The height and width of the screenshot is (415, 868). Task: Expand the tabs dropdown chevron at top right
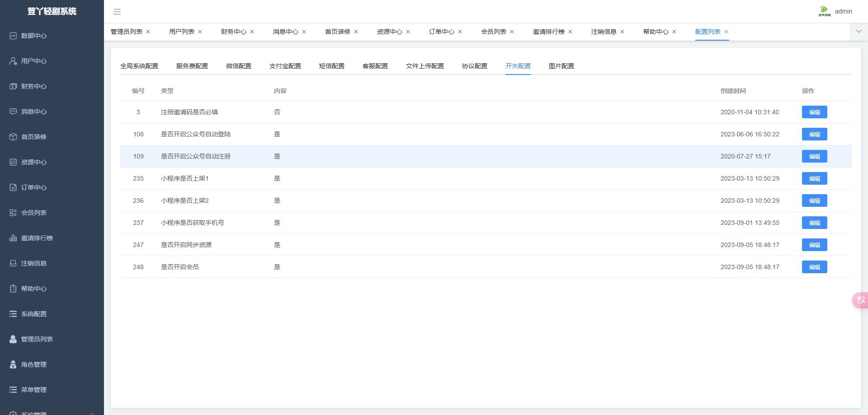[859, 32]
